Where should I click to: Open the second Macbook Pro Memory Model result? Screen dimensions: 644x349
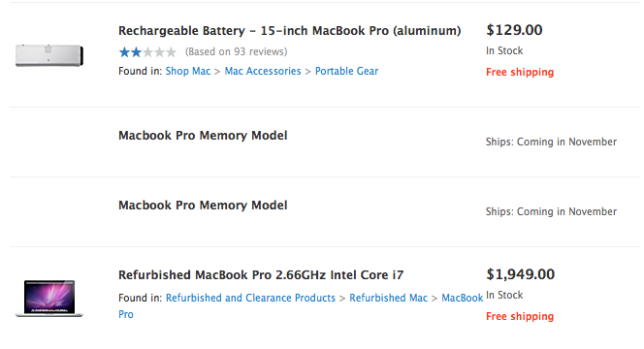(203, 206)
